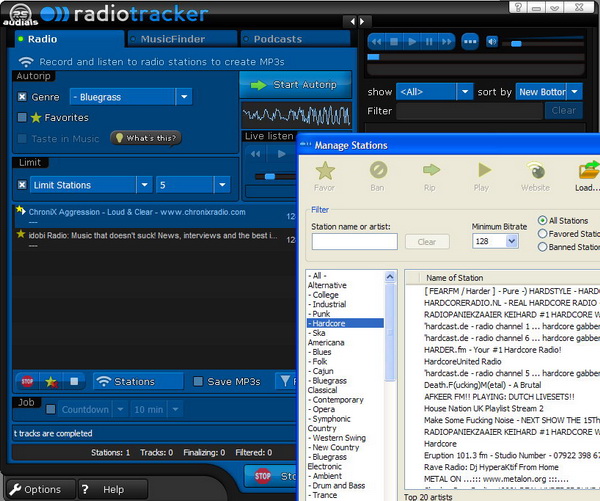Open the three-dots player menu button
The height and width of the screenshot is (501, 600).
pyautogui.click(x=470, y=42)
